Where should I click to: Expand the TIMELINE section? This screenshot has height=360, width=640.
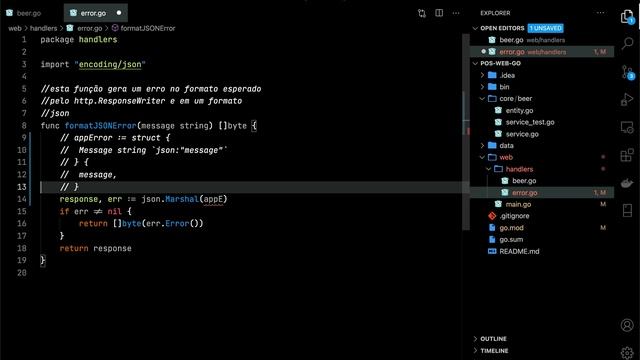click(475, 351)
